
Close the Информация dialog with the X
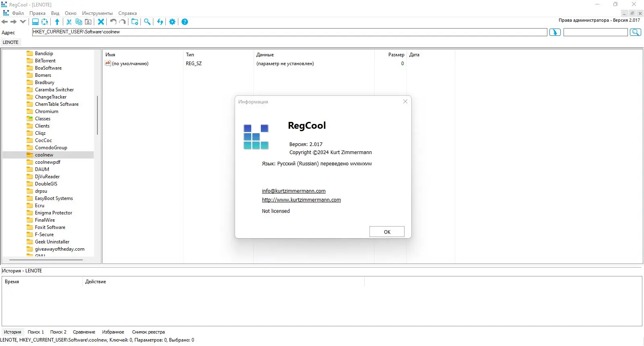(x=405, y=101)
